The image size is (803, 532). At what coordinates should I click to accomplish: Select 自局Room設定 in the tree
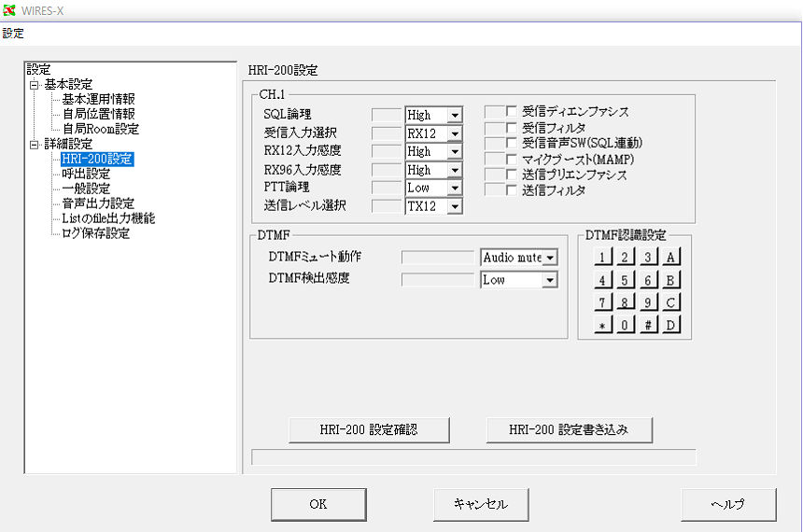pyautogui.click(x=101, y=129)
